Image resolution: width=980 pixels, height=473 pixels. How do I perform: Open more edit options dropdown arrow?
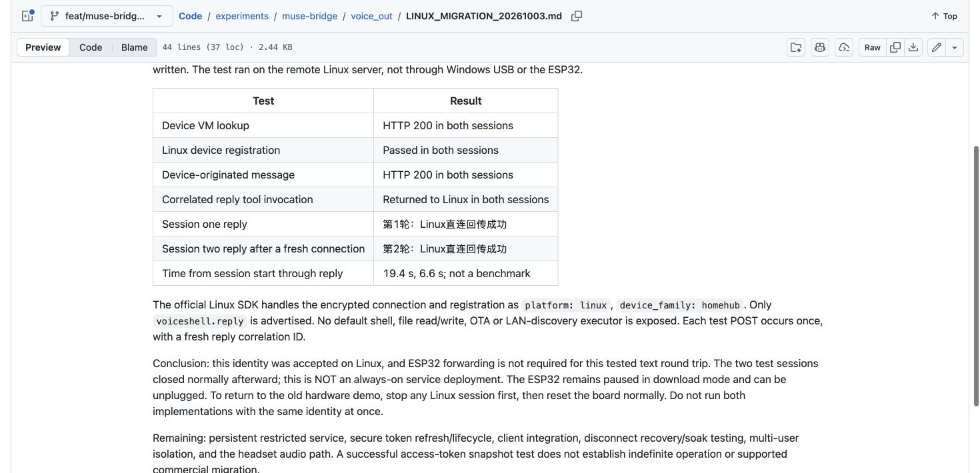click(955, 47)
